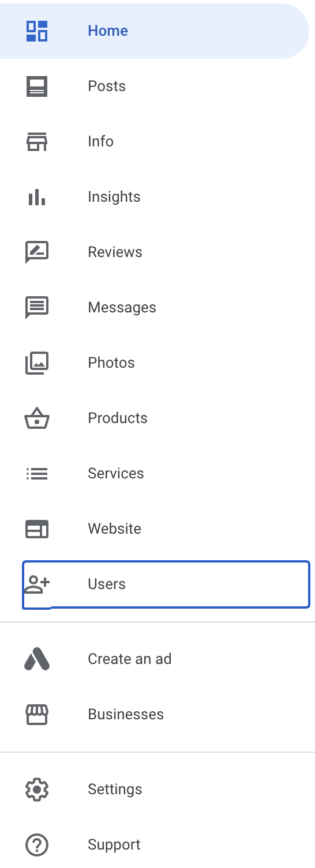Select the Businesses menu label
315x868 pixels.
(x=126, y=714)
